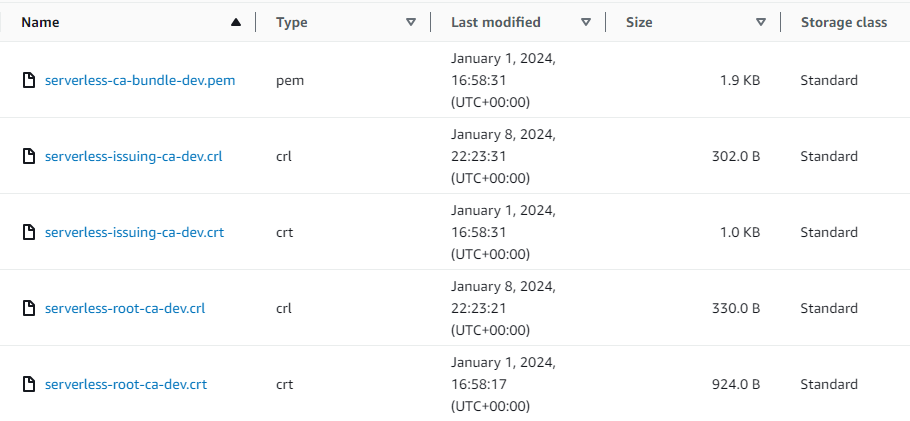Open the Type column sort arrow

point(411,22)
